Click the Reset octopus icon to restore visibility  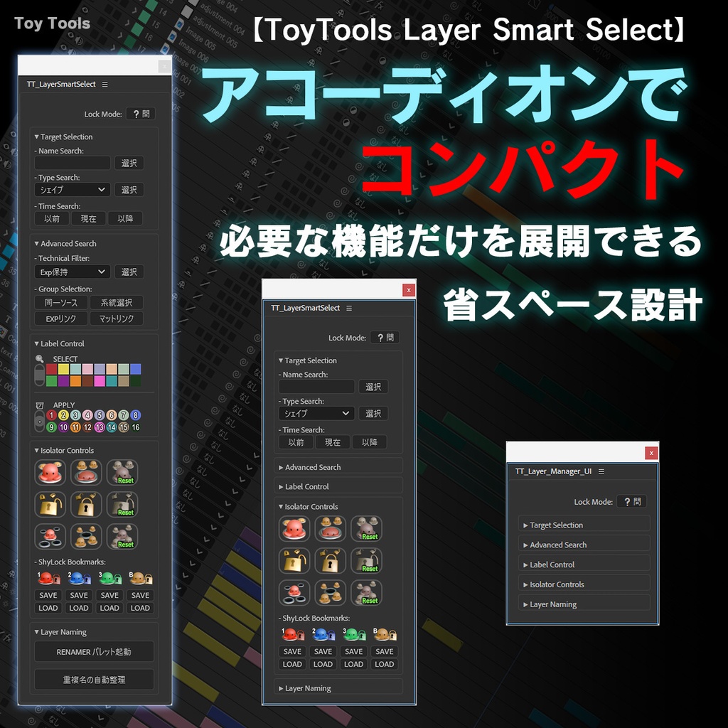[122, 473]
